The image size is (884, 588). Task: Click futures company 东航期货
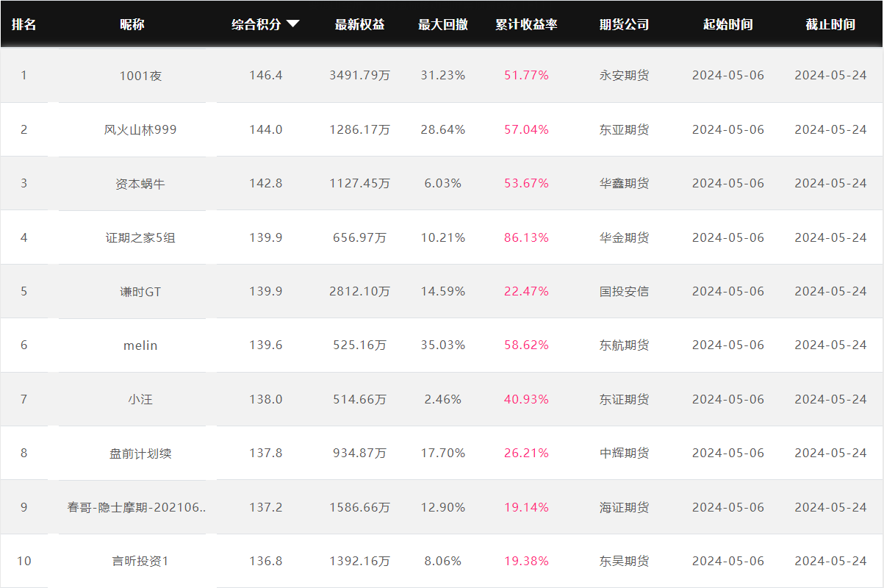pos(624,345)
